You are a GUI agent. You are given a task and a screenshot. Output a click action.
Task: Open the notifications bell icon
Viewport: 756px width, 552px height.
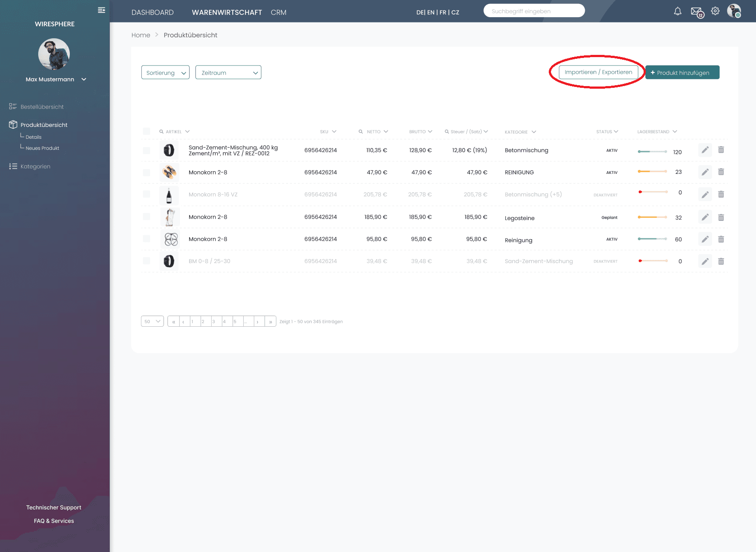[677, 11]
